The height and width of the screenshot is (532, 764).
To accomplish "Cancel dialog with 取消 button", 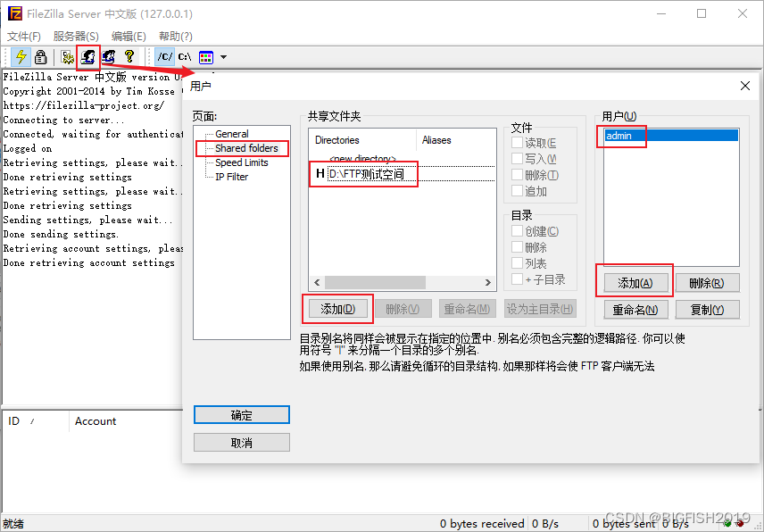I will pyautogui.click(x=242, y=443).
